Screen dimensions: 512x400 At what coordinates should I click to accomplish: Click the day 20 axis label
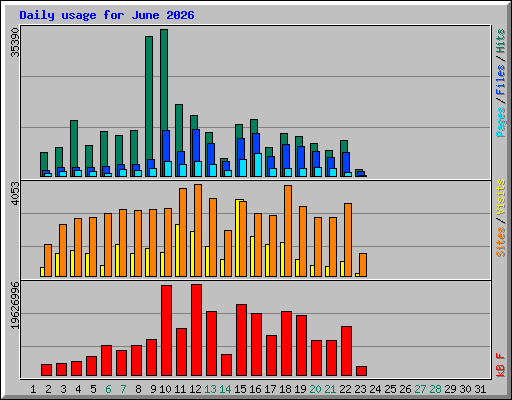click(315, 389)
